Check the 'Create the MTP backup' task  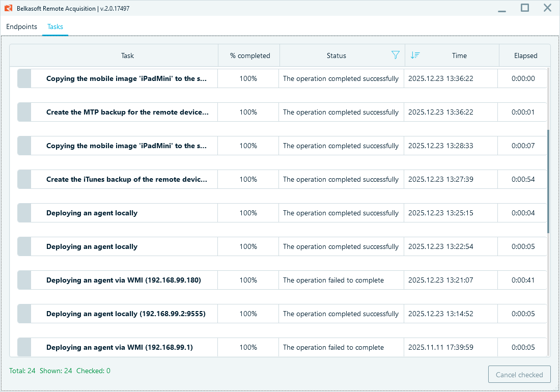coord(23,112)
